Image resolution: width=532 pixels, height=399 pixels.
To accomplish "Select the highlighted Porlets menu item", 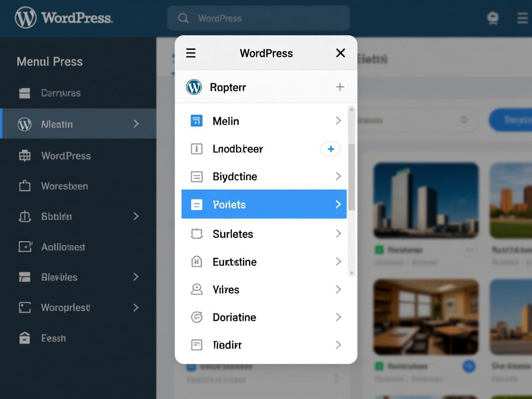I will click(x=264, y=204).
